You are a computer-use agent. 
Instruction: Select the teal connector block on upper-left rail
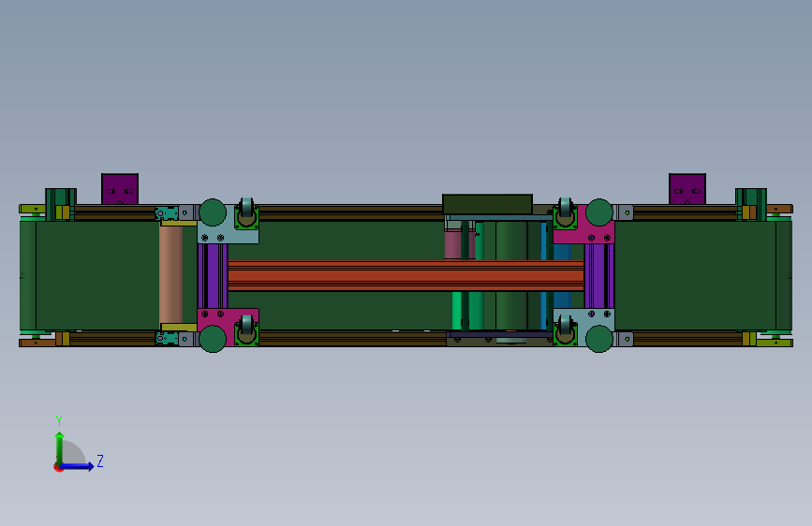click(x=166, y=212)
